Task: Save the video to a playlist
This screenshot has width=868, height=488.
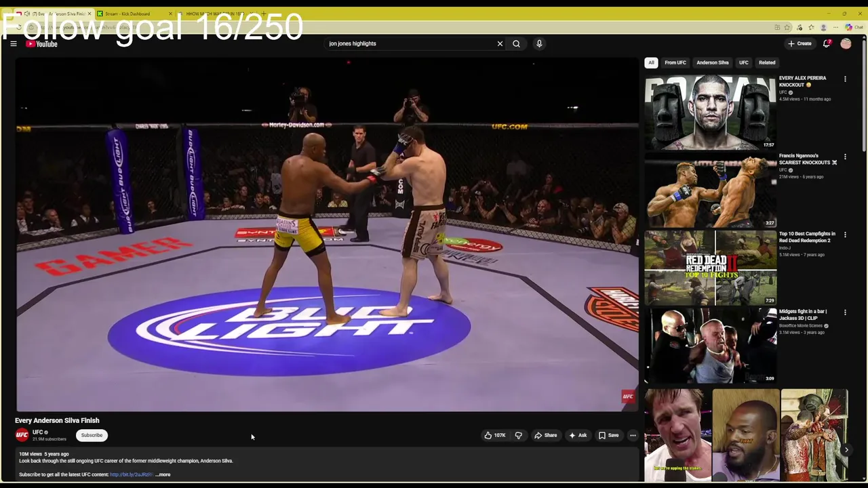Action: (x=608, y=435)
